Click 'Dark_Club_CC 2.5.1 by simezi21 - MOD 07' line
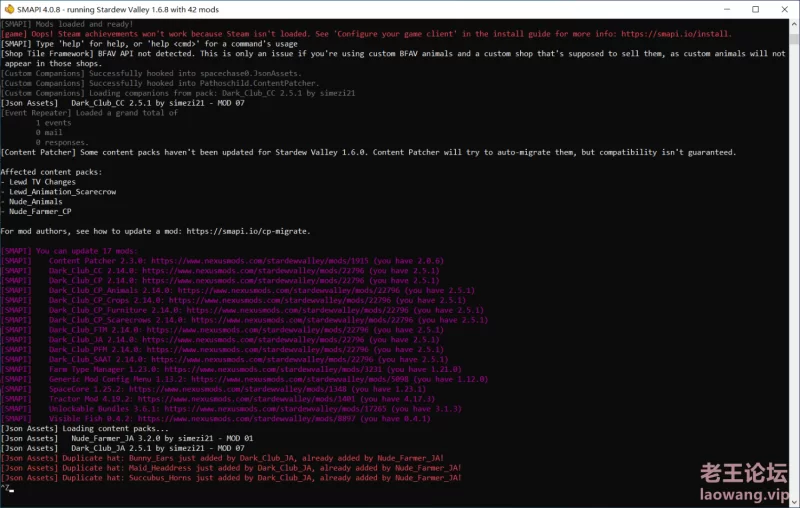800x508 pixels. [x=122, y=103]
